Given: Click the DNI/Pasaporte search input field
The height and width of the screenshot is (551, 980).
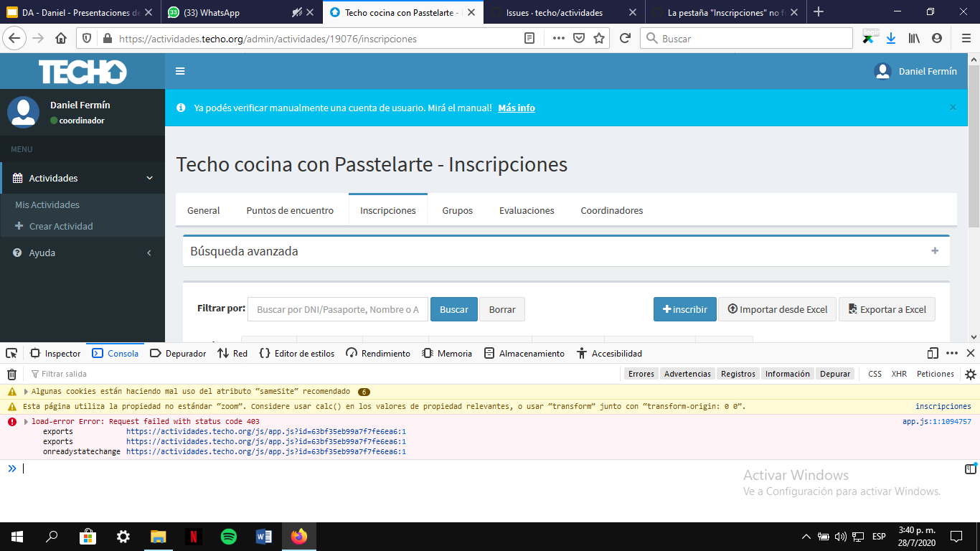Looking at the screenshot, I should coord(337,309).
